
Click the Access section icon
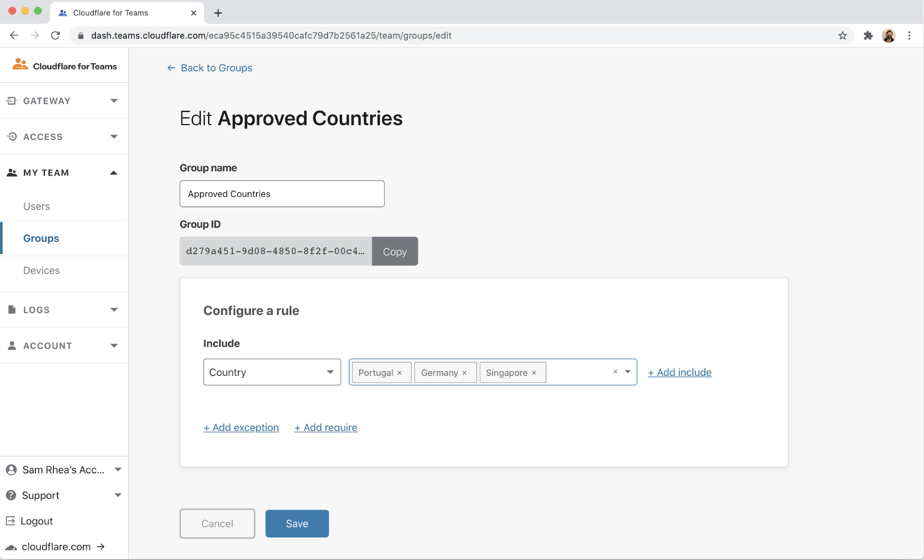click(x=11, y=136)
